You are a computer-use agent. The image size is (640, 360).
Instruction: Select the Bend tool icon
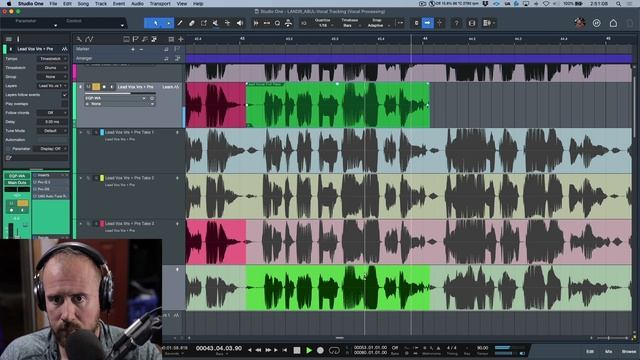coord(227,23)
